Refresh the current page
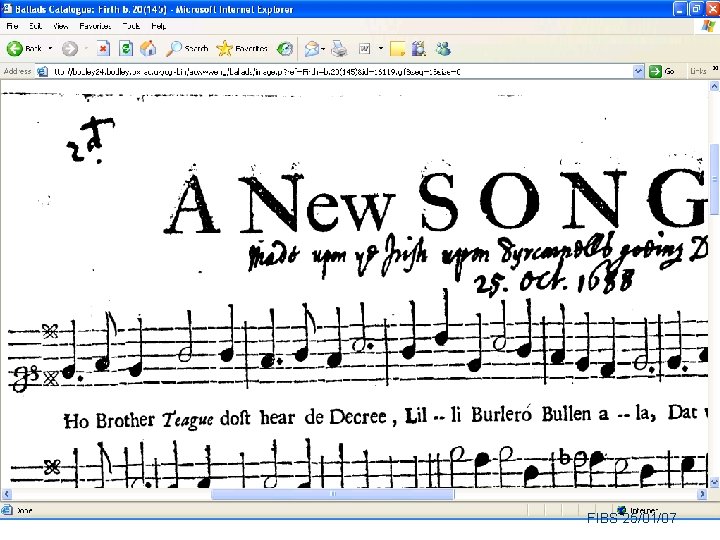 tap(126, 48)
